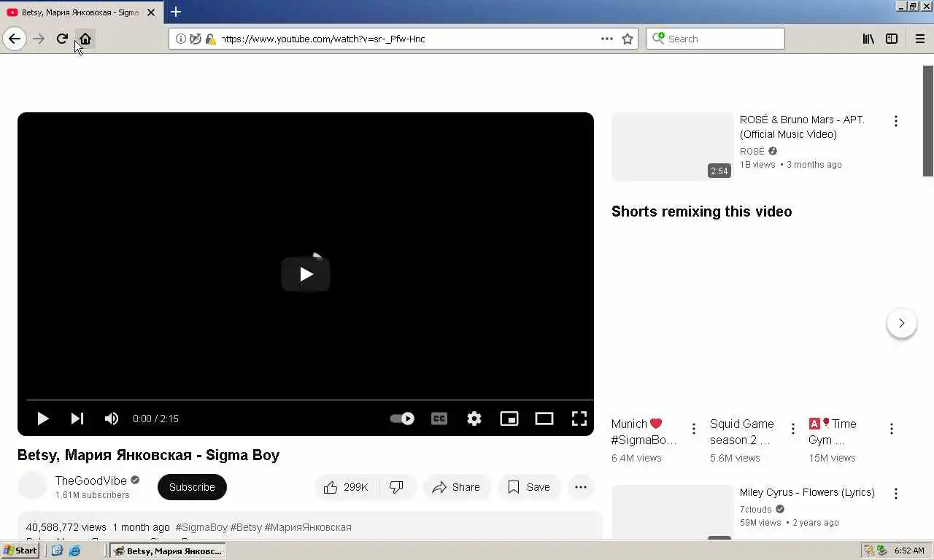The image size is (934, 560).
Task: Open the #SigmaBoy hashtag link
Action: pos(201,527)
